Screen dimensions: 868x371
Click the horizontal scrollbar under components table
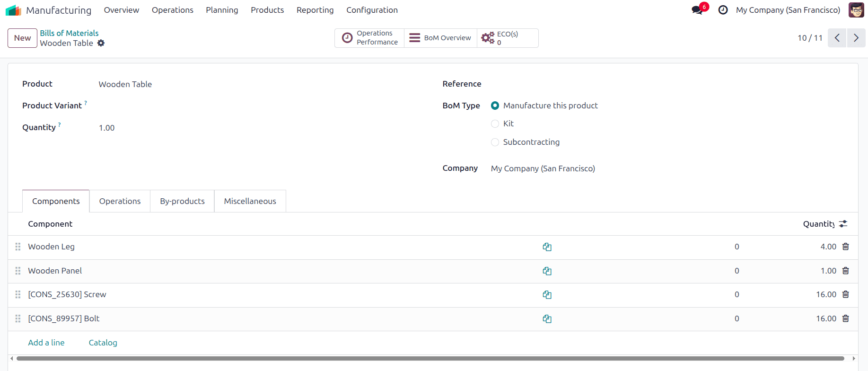(x=430, y=358)
